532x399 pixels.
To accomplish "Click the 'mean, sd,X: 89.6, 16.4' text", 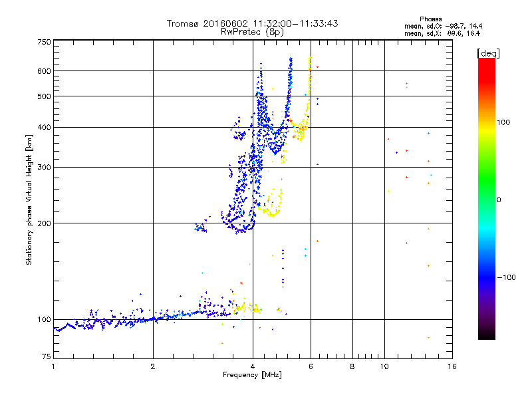I will 442,33.
